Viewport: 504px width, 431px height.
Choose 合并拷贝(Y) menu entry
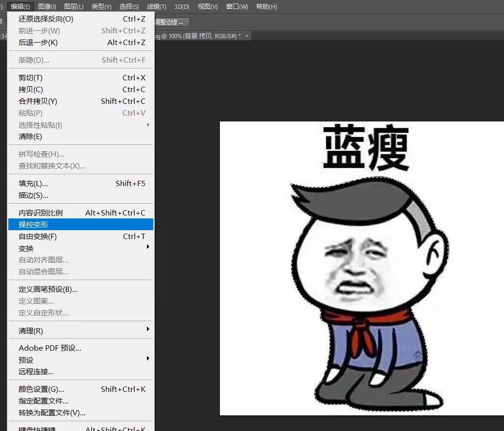(x=81, y=101)
